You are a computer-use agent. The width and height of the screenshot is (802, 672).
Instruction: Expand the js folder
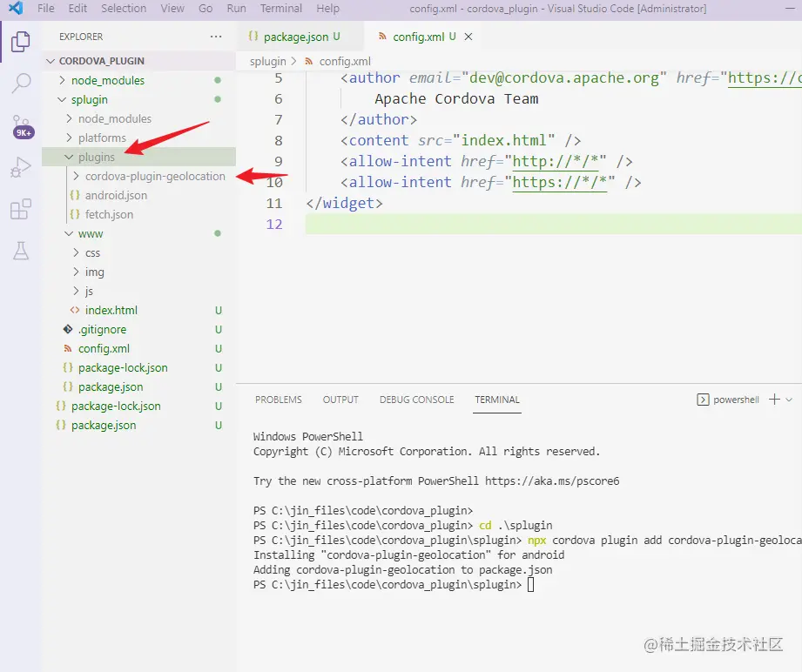coord(139,291)
